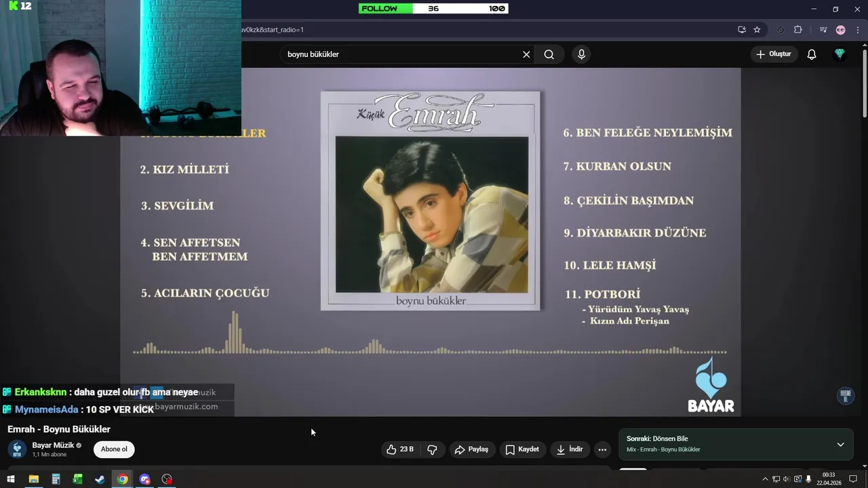
Task: Click the round channel watermark on the video
Action: 845,395
